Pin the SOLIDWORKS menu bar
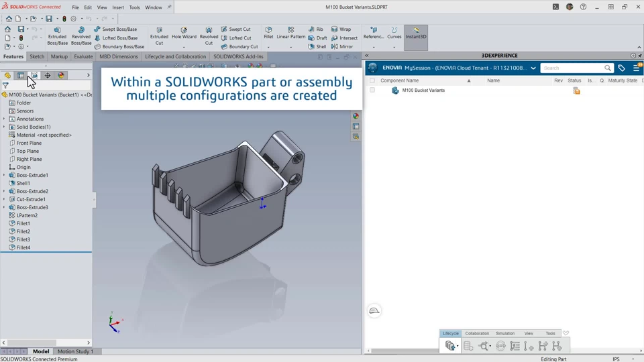 pos(169,7)
